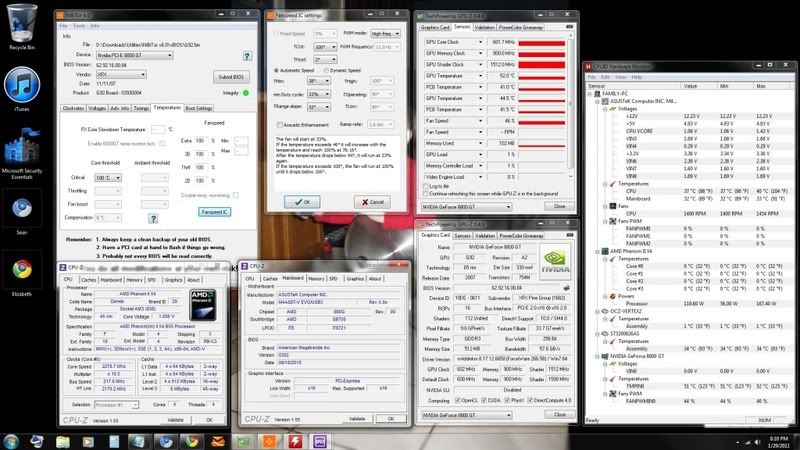Click the scroll down arrow in GPU-Z sensors list
Viewport: 800px width, 450px height.
570,177
